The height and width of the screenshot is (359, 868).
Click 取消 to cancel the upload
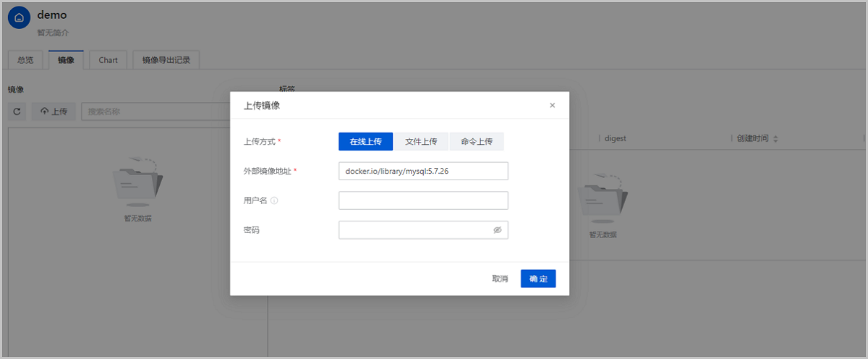click(500, 279)
